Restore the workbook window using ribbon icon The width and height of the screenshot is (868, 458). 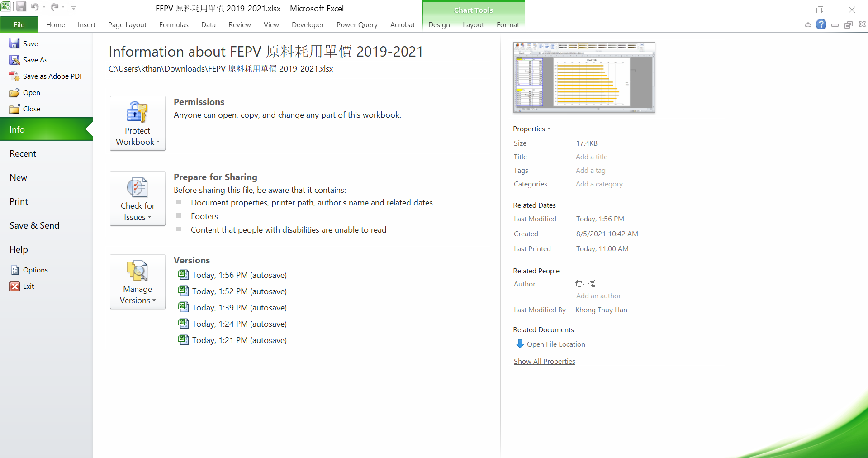point(849,24)
